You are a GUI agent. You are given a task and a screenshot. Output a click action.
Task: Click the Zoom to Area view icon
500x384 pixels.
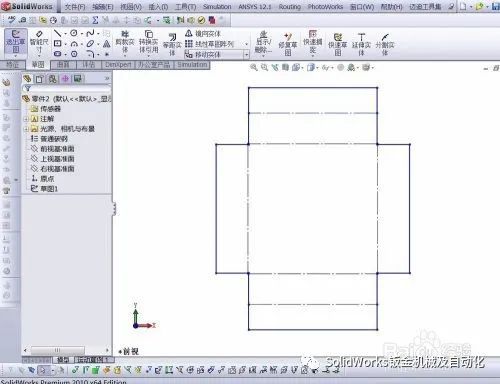pos(264,67)
